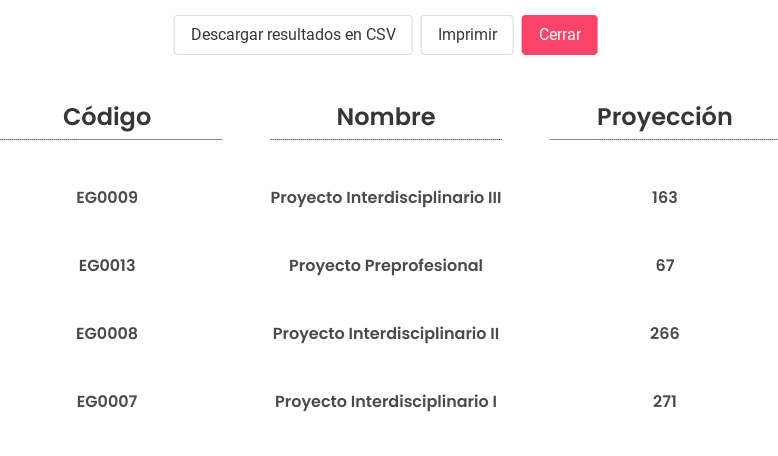The image size is (778, 456).
Task: Select Proyecto Interdisciplinario III name
Action: (x=386, y=197)
